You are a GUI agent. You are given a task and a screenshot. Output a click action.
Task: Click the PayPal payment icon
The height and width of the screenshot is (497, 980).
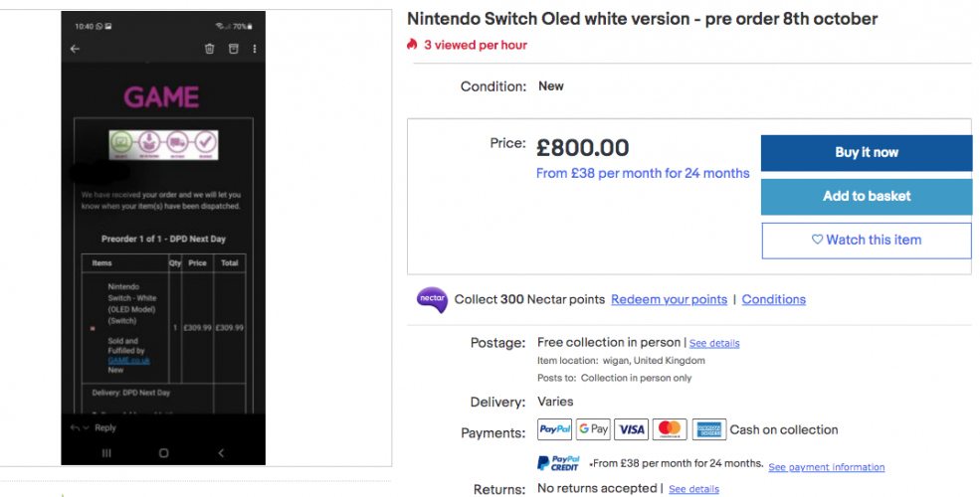coord(554,429)
